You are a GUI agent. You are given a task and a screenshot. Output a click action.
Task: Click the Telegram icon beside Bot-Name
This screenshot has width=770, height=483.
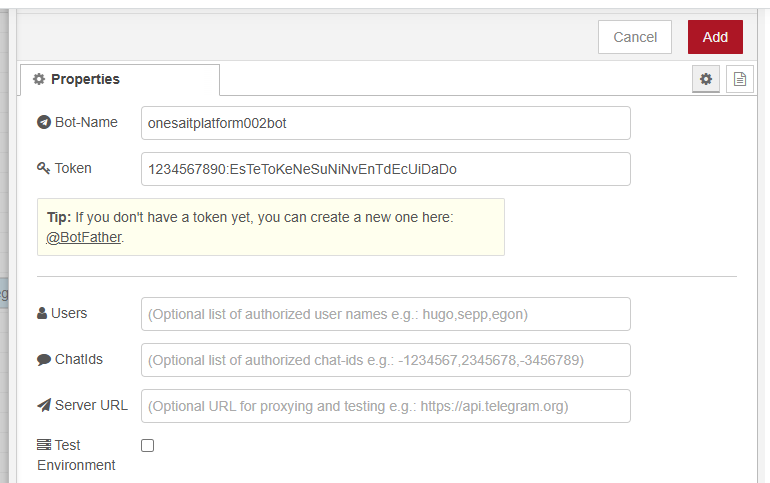click(44, 123)
